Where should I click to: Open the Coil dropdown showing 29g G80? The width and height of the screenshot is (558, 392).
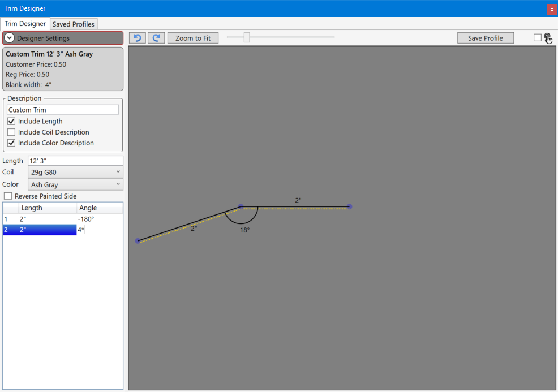75,172
